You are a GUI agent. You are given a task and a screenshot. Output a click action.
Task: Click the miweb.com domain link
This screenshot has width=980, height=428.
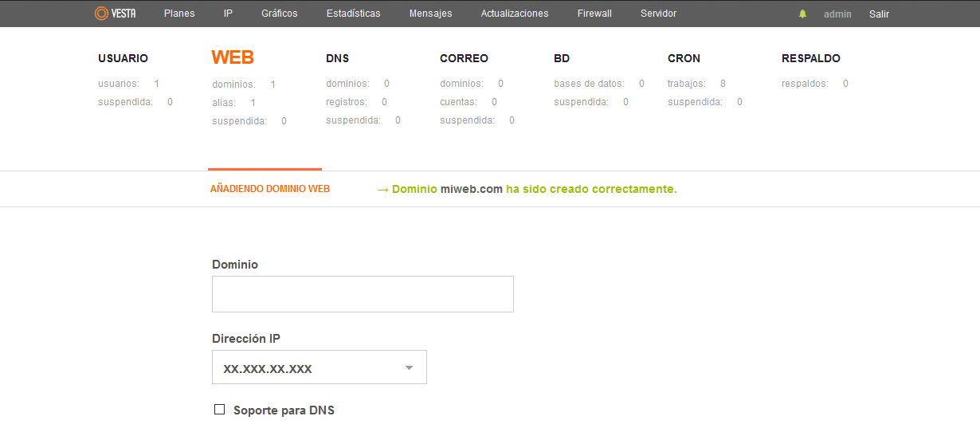[472, 189]
